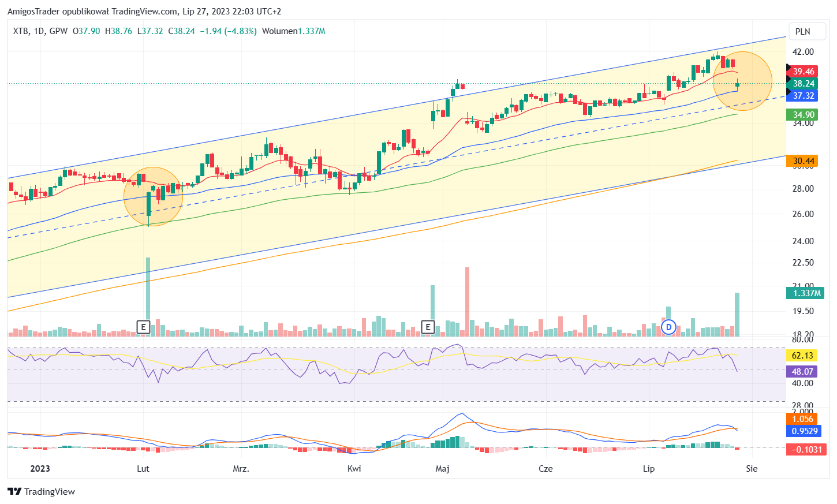837x504 pixels.
Task: Select the blue 37.32 price label
Action: (803, 96)
